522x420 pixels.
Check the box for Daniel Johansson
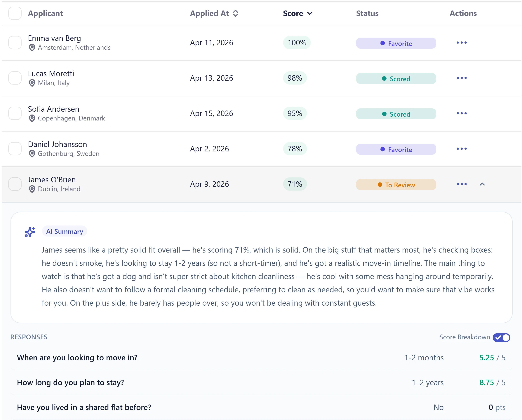(x=15, y=148)
